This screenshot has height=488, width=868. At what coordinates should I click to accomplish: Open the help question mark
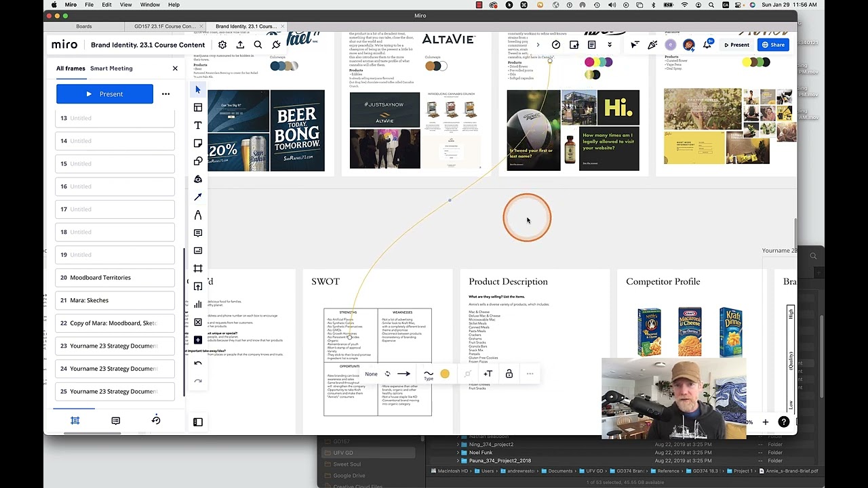(x=784, y=422)
